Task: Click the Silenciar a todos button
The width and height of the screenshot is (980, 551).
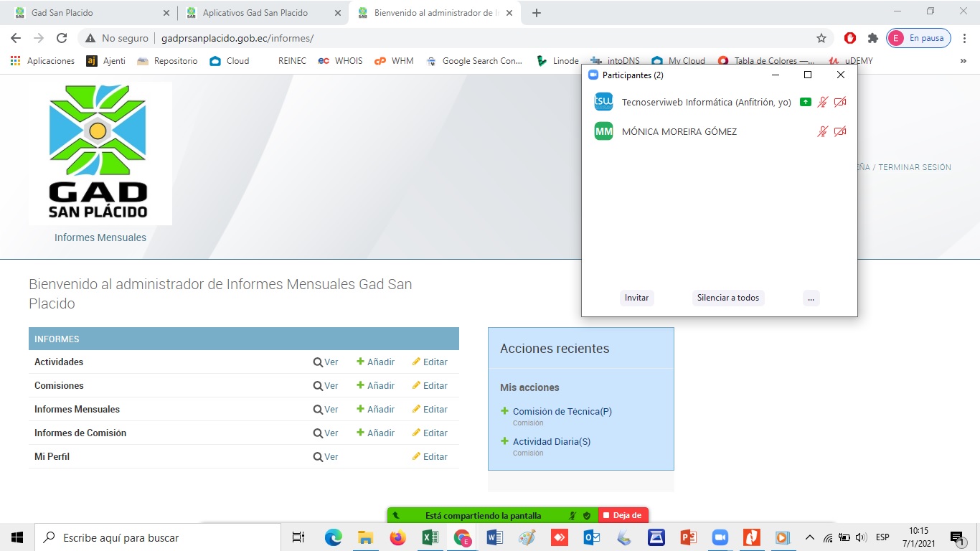Action: (727, 298)
